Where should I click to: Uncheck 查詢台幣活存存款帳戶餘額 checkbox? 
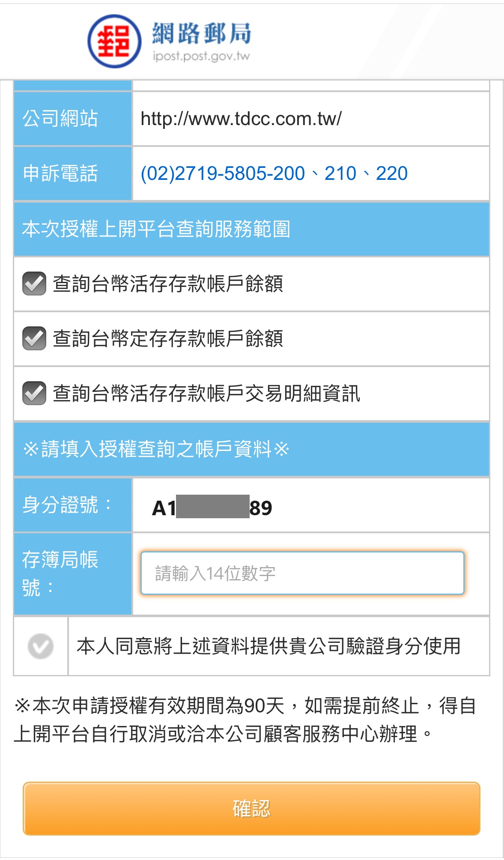click(34, 284)
